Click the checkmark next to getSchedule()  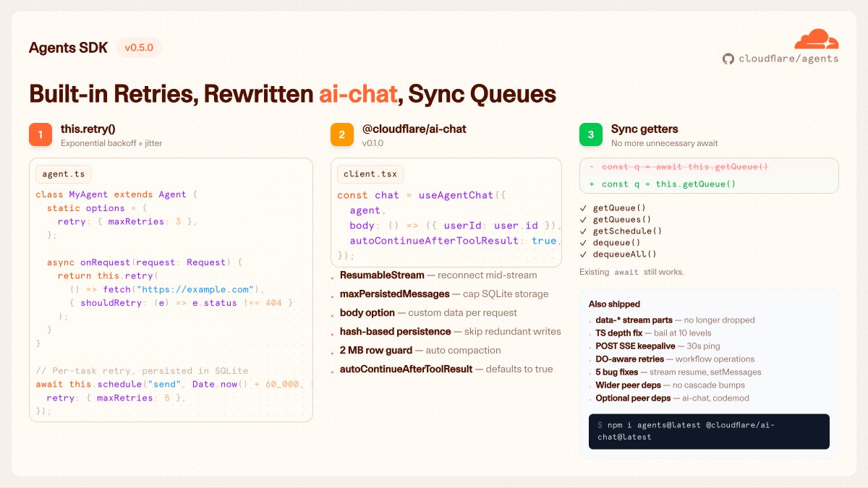point(583,231)
